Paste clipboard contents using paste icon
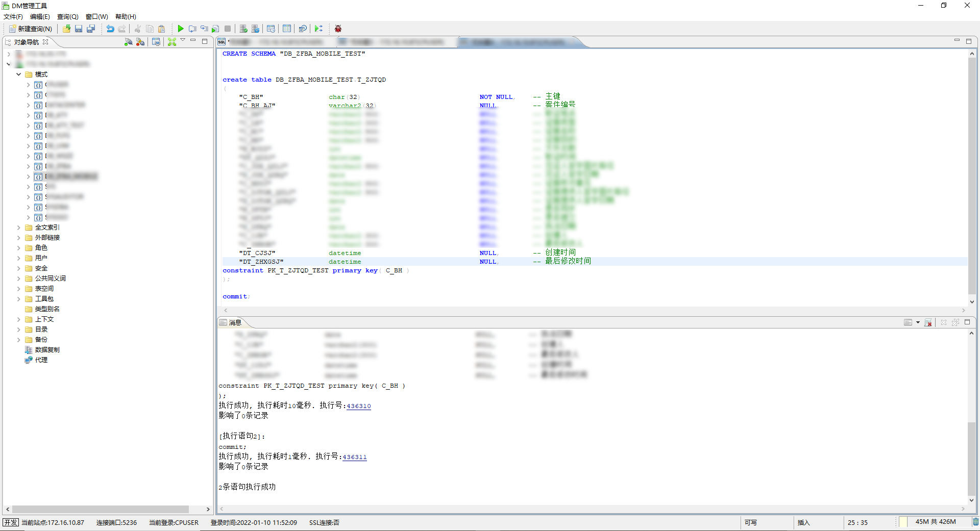980x531 pixels. coord(162,29)
